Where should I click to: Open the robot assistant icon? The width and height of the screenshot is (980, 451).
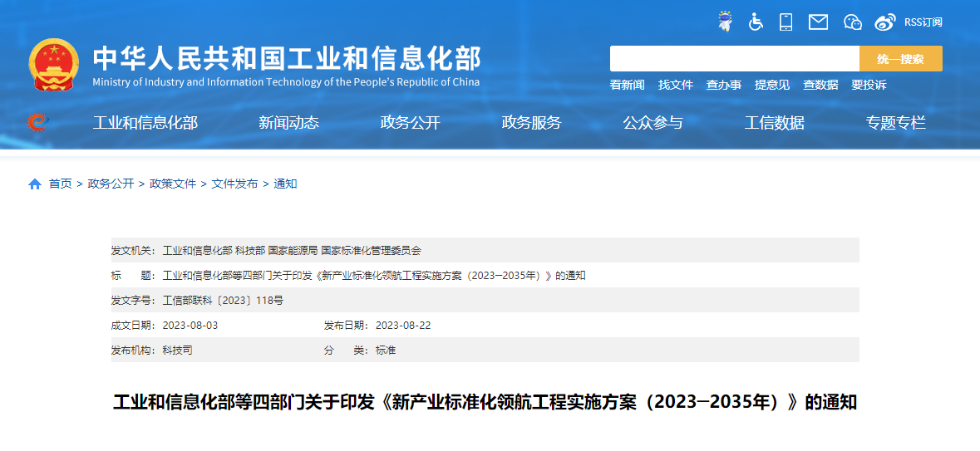[726, 22]
